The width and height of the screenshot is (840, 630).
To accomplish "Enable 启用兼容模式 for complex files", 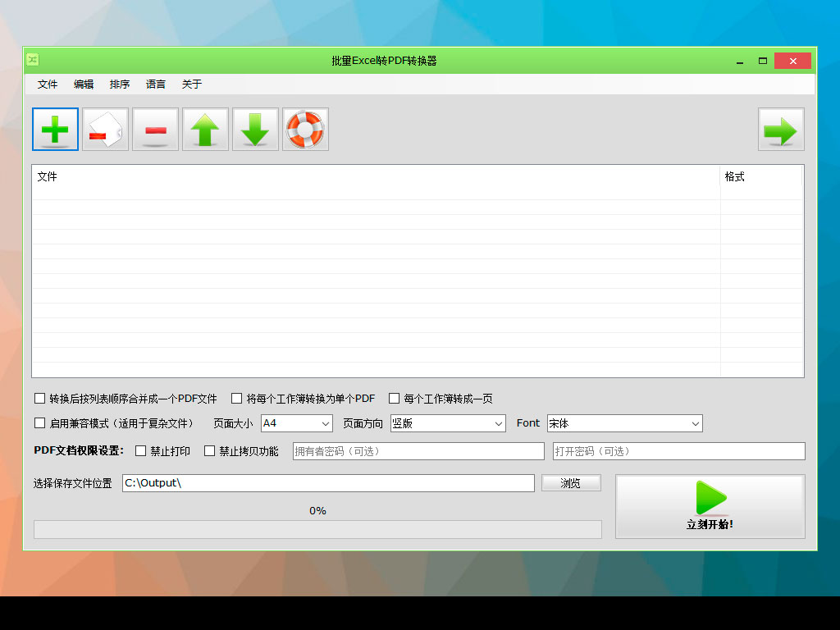I will pos(39,423).
